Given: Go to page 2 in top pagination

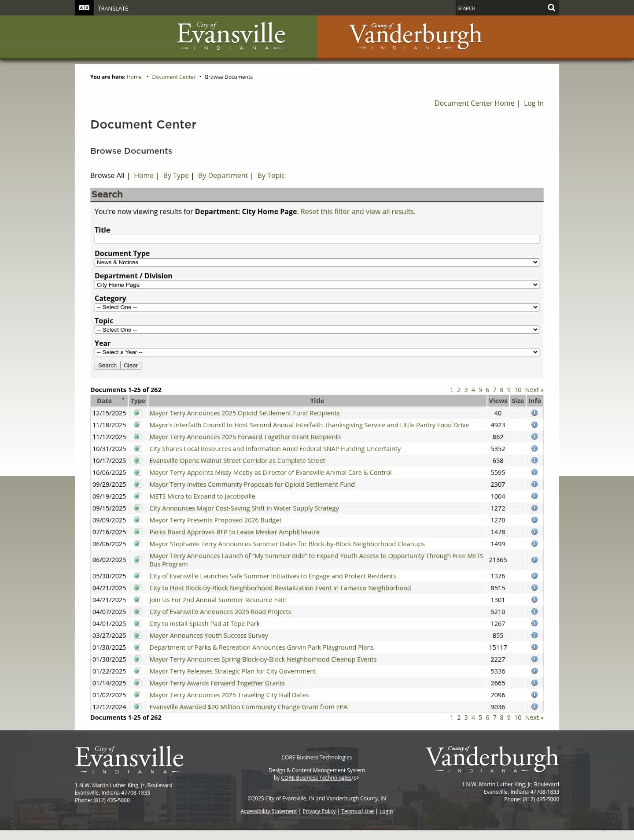Looking at the screenshot, I should [459, 390].
